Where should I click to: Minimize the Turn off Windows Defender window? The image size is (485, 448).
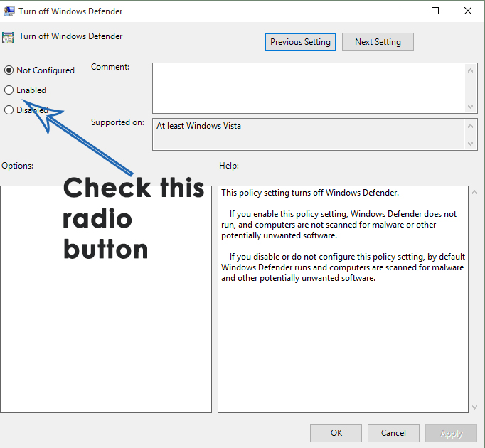403,11
